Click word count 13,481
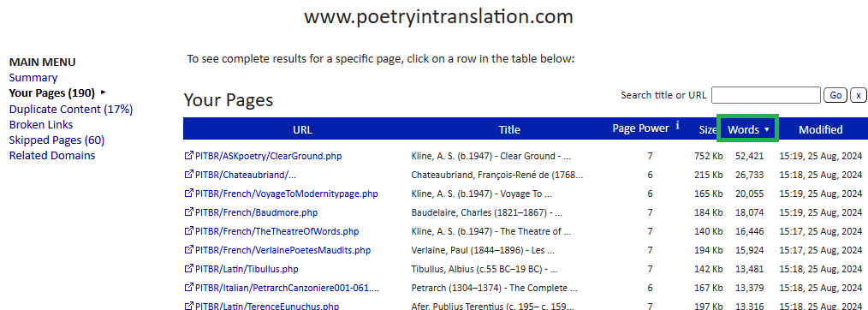868x310 pixels. (x=749, y=269)
